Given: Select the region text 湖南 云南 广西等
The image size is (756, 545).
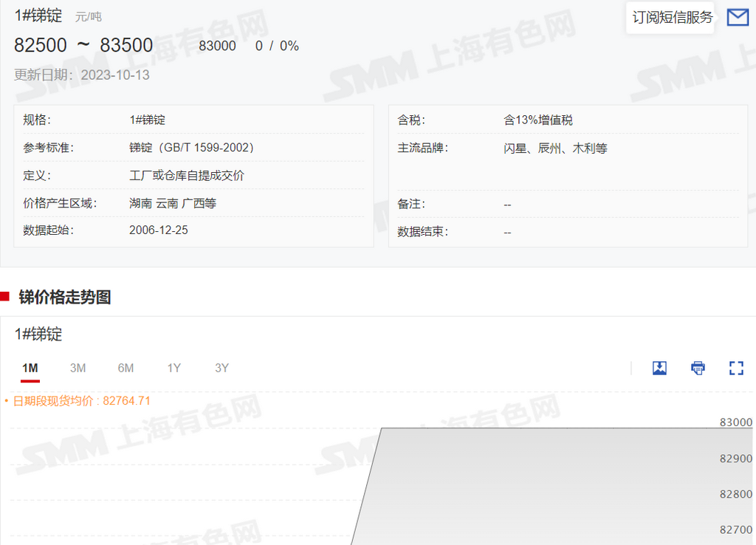Looking at the screenshot, I should pyautogui.click(x=173, y=203).
